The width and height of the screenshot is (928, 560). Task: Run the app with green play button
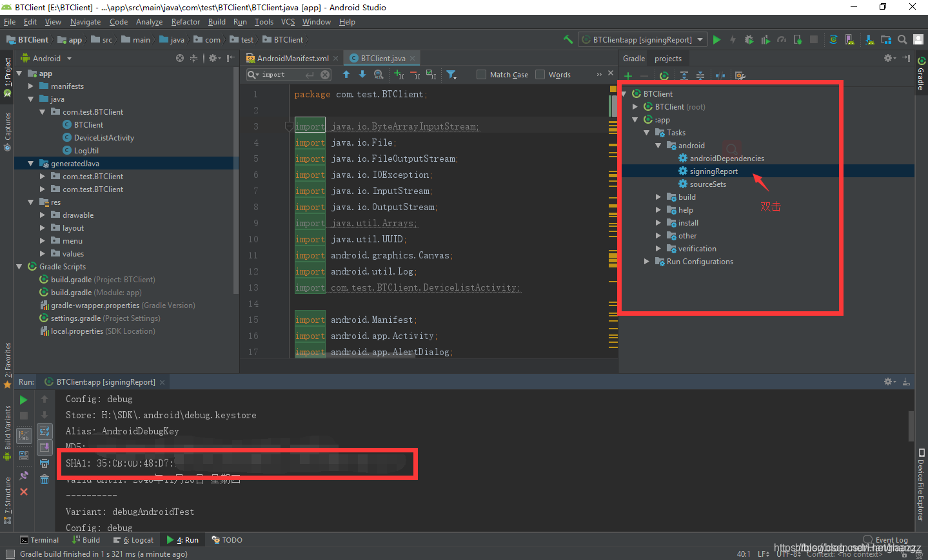716,39
